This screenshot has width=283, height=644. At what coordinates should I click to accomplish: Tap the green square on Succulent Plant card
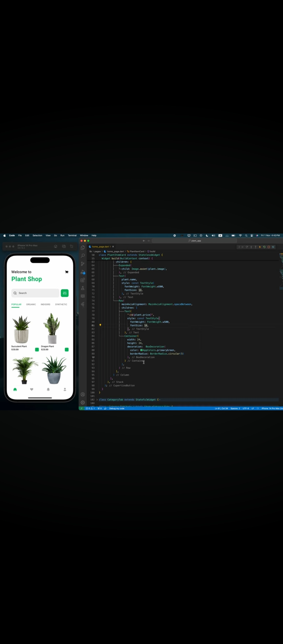(x=37, y=349)
